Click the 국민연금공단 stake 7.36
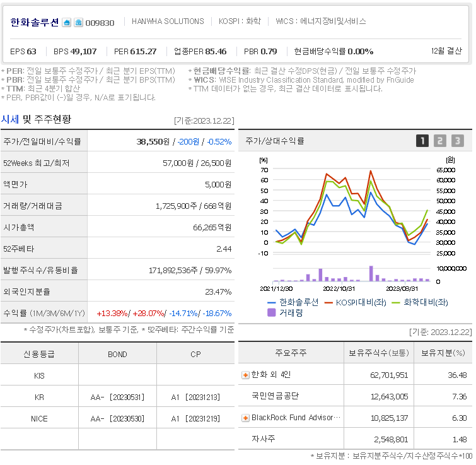476x465 pixels. 460,397
